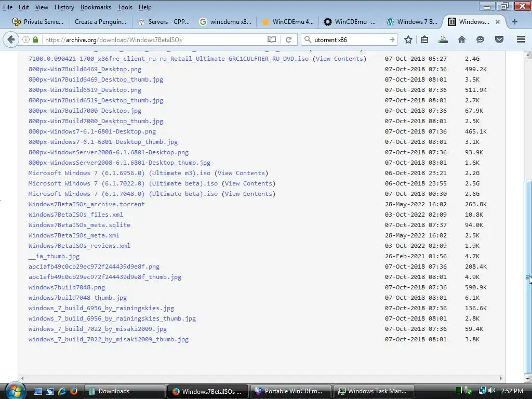This screenshot has width=532, height=399.
Task: Open the View menu
Action: point(42,7)
